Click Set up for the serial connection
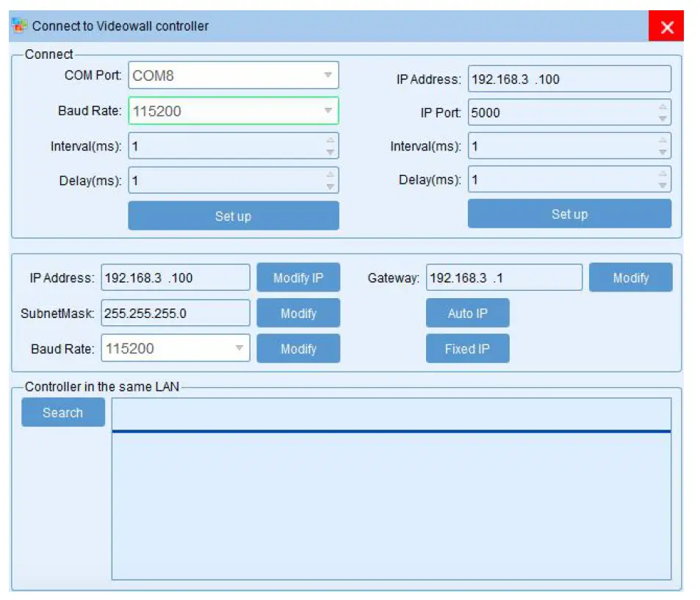This screenshot has width=700, height=600. pos(233,215)
